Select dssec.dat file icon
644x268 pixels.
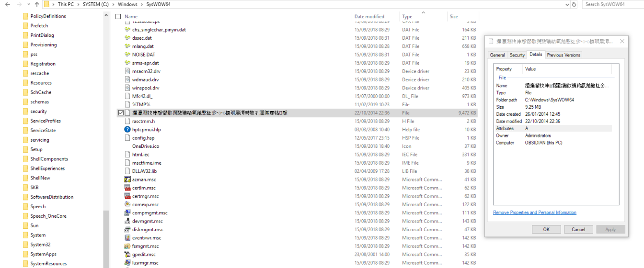tap(127, 38)
